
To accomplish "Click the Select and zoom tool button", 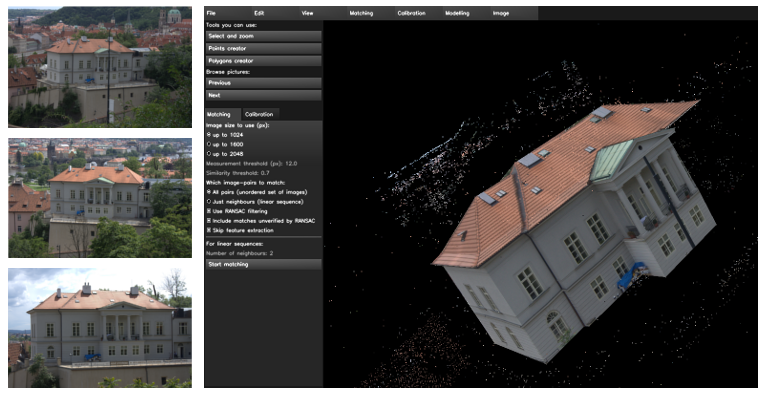I will pyautogui.click(x=264, y=36).
